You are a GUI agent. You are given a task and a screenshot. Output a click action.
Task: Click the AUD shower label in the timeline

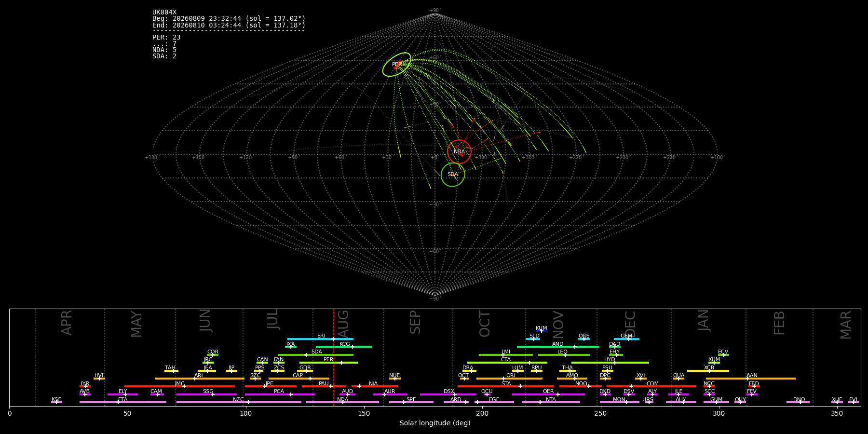tap(347, 392)
